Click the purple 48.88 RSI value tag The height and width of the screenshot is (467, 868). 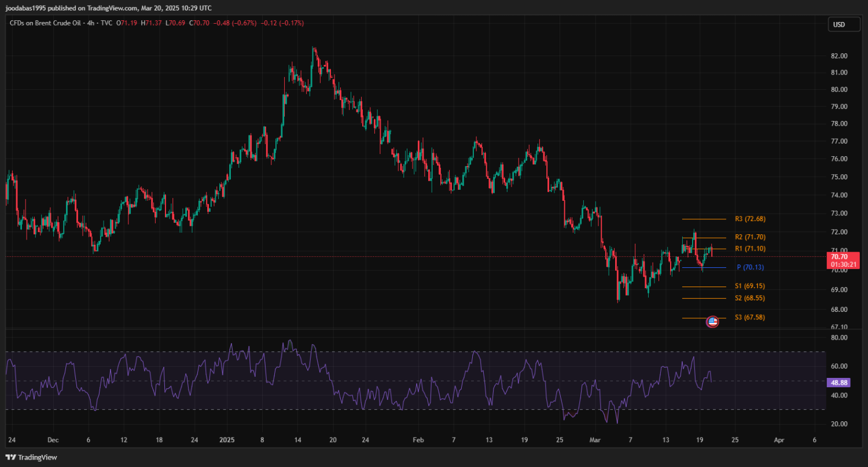coord(839,383)
